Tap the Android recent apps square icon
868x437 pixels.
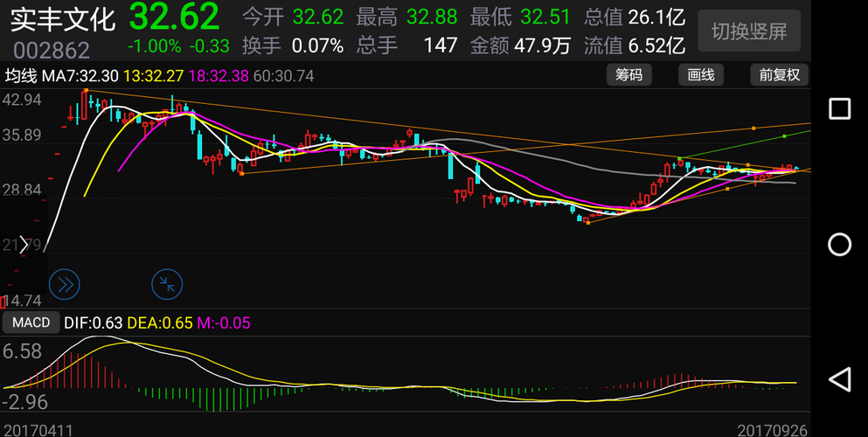(x=839, y=109)
